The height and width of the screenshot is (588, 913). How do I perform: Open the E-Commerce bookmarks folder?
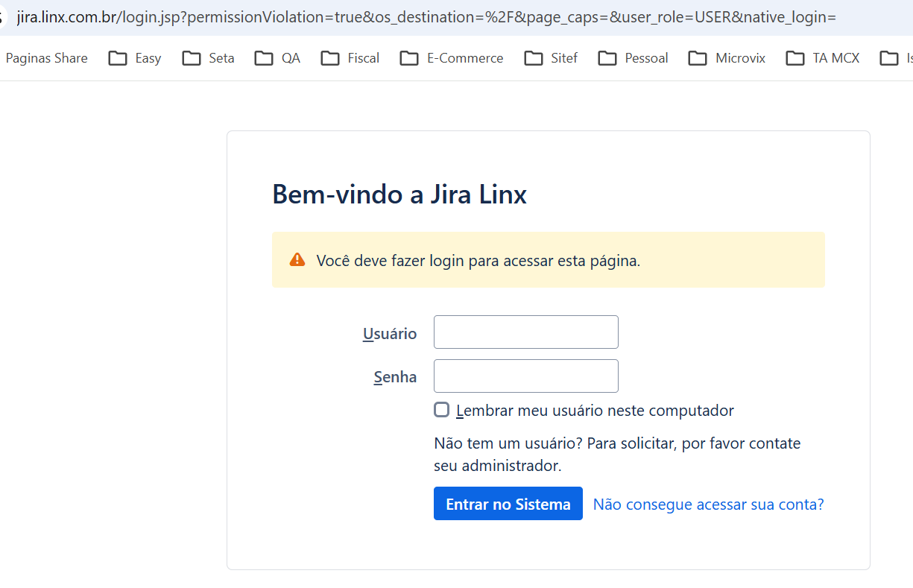point(452,58)
